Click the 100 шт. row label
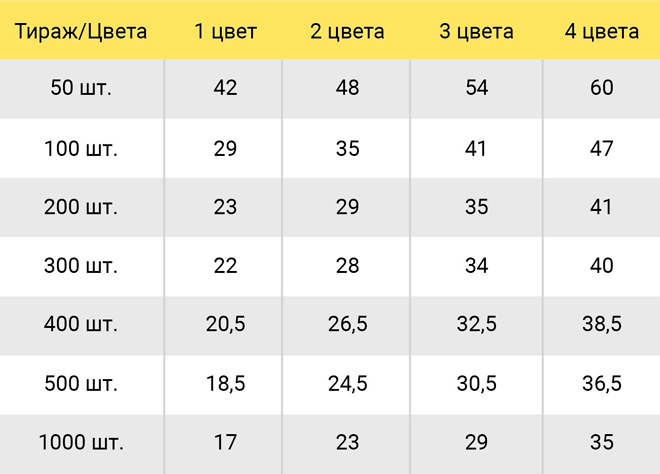Screen dimensions: 660x474 [x=81, y=149]
